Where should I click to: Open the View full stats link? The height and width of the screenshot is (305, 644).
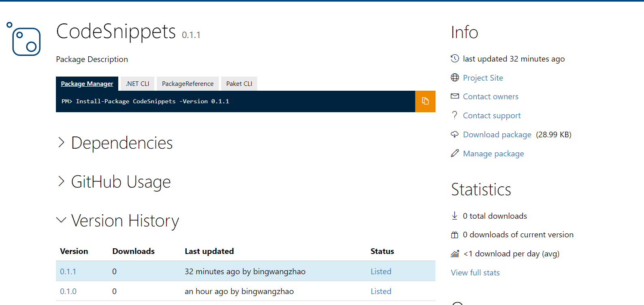(x=475, y=273)
